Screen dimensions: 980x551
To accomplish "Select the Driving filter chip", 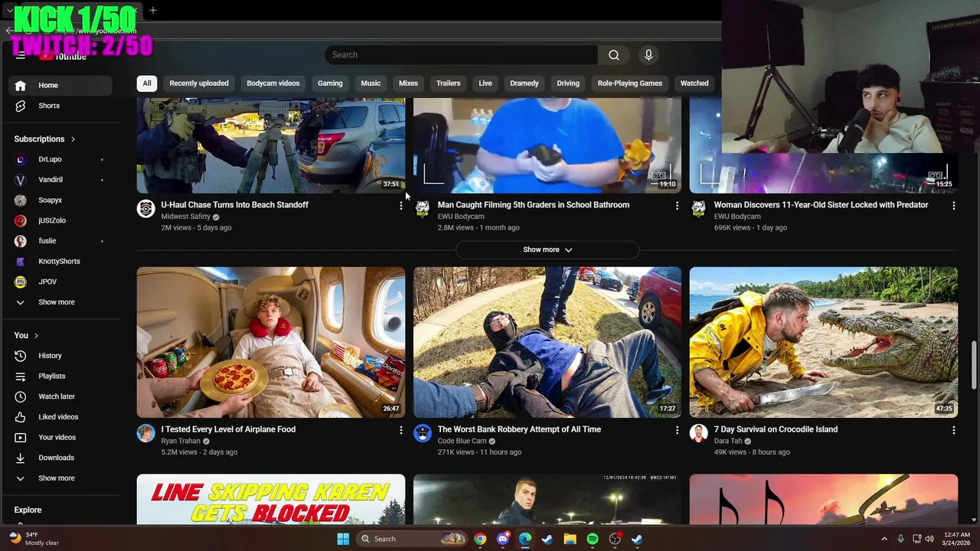I will [x=568, y=83].
